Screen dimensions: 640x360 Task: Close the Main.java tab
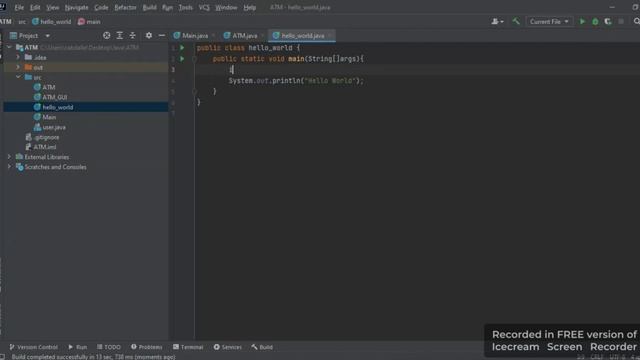[213, 36]
